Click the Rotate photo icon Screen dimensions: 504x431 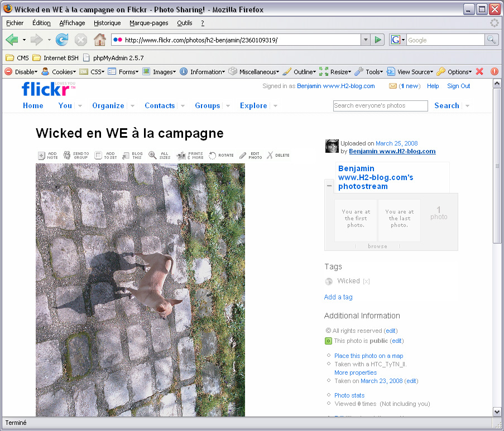[213, 156]
